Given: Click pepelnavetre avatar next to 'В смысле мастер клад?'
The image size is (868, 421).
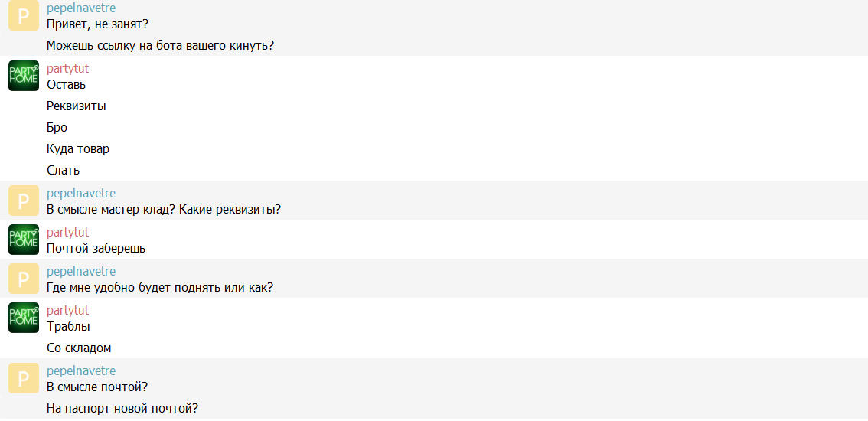Looking at the screenshot, I should pyautogui.click(x=23, y=201).
